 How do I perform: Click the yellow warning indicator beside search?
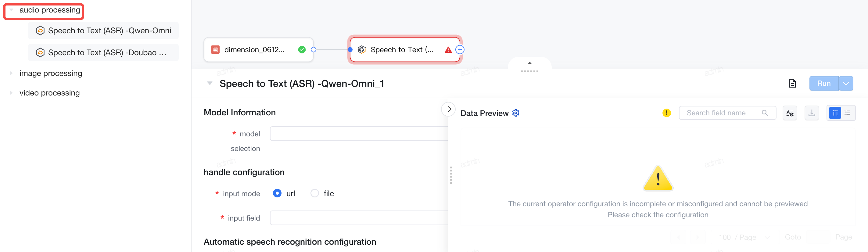(666, 113)
